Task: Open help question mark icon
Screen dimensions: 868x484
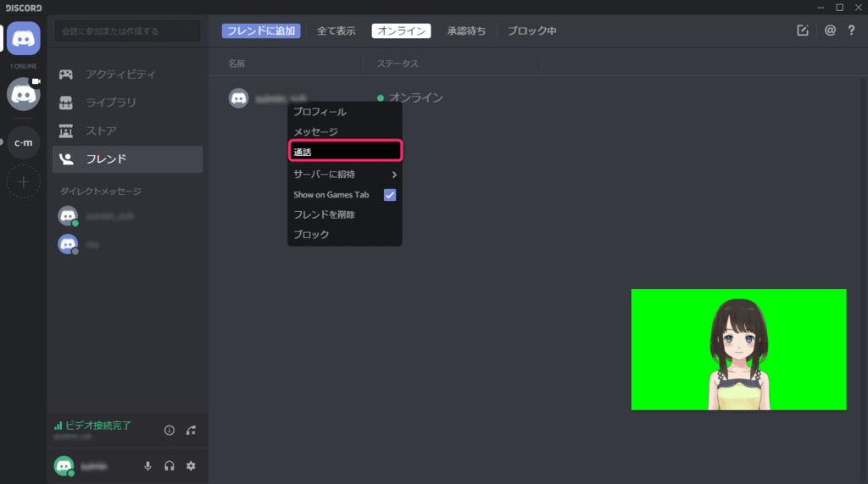Action: (x=851, y=31)
